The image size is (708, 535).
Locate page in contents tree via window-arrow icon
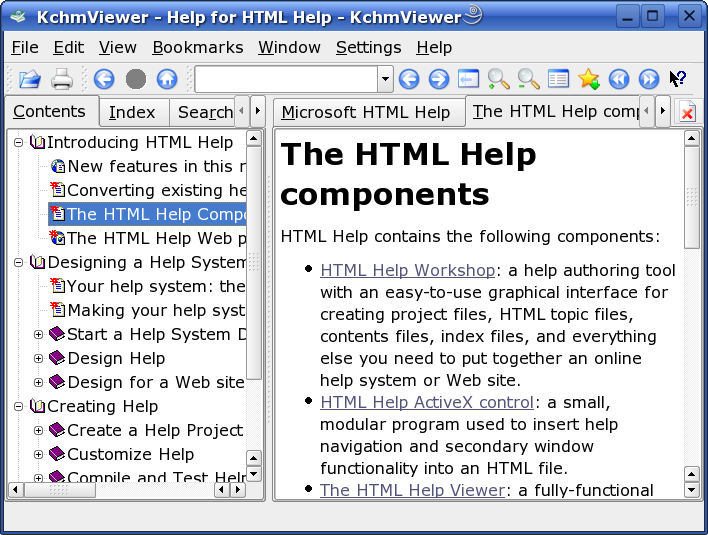tap(469, 79)
